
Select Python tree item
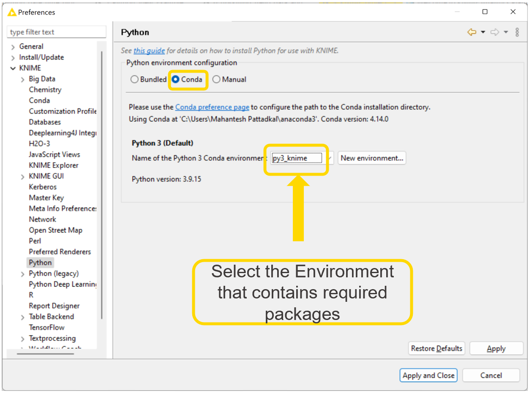click(40, 263)
